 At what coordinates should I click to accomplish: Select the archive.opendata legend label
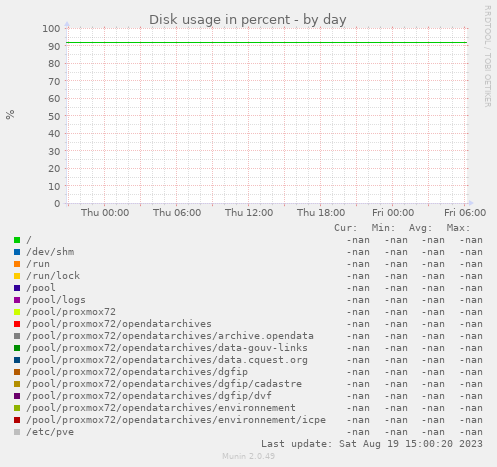(170, 336)
